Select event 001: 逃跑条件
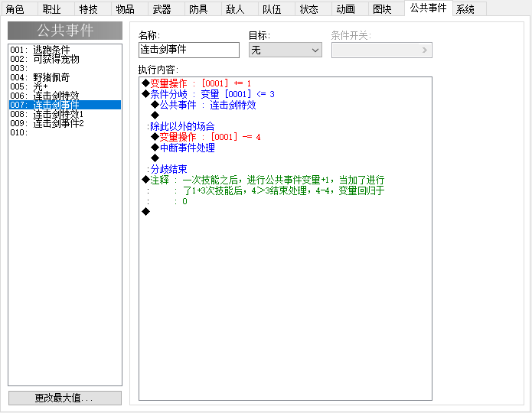 [65, 50]
